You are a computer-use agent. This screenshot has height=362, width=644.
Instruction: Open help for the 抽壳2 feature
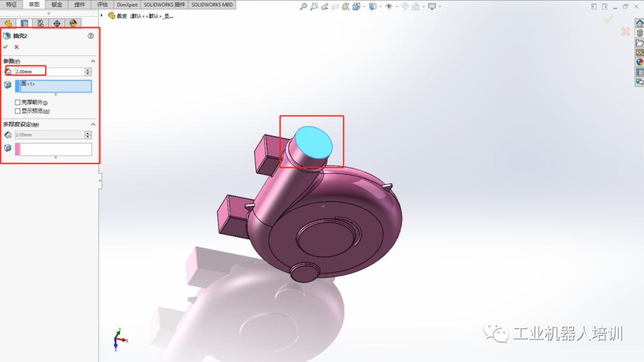[x=91, y=36]
